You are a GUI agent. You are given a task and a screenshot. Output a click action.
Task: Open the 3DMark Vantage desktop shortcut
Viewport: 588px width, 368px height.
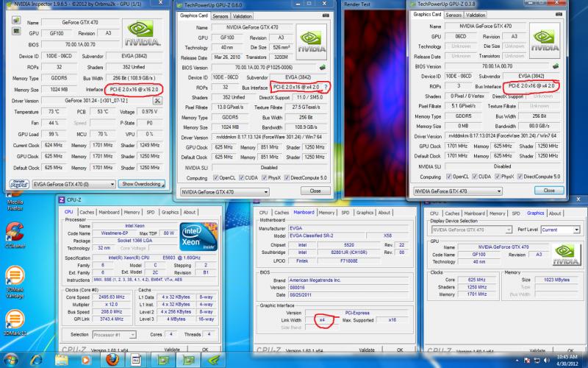point(15,282)
